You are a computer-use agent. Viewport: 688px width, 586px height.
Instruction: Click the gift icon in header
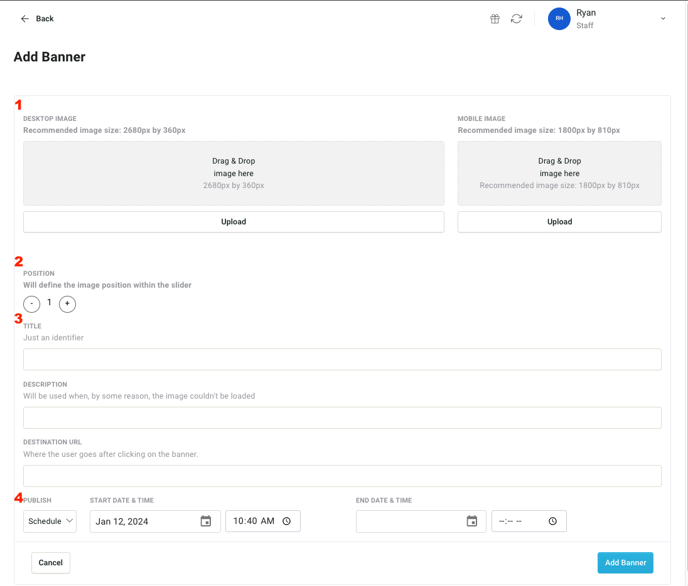[x=495, y=19]
